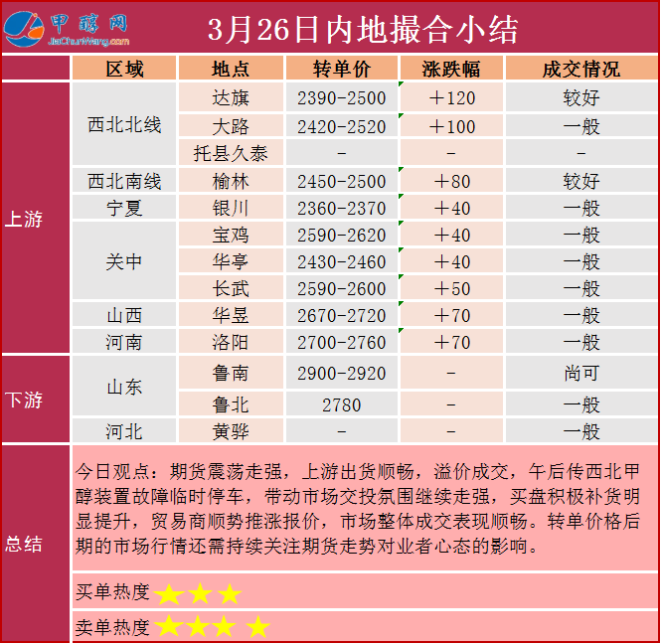Viewport: 661px width, 644px height.
Task: Select the 地点 column header
Action: click(231, 69)
